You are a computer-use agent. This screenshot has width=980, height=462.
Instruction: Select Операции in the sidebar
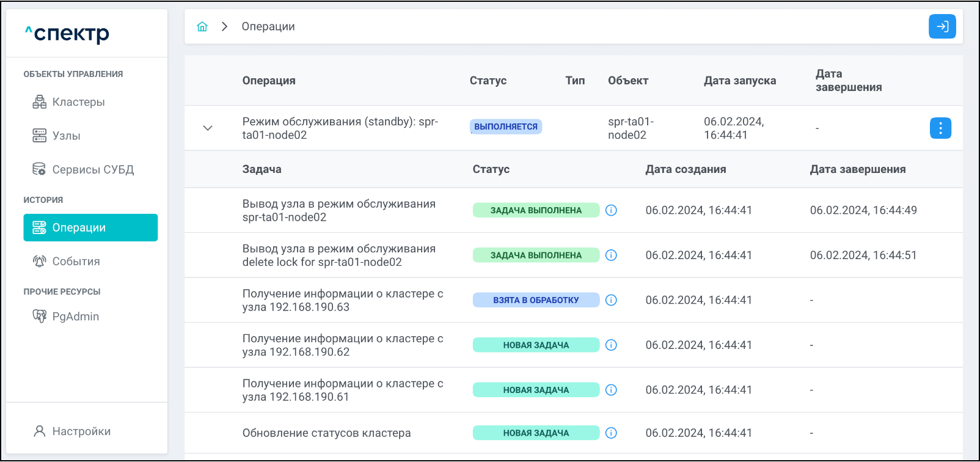tap(90, 228)
